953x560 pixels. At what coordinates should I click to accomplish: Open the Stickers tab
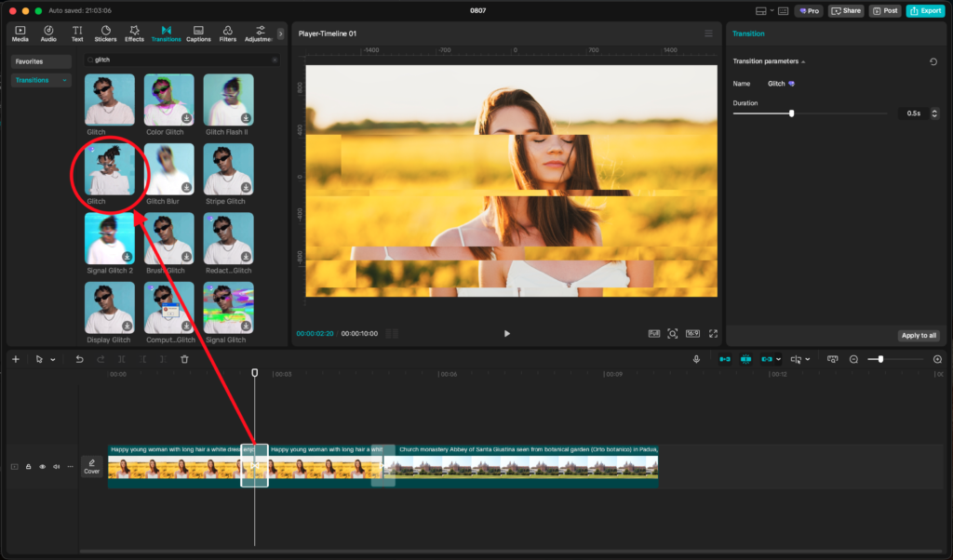coord(105,33)
